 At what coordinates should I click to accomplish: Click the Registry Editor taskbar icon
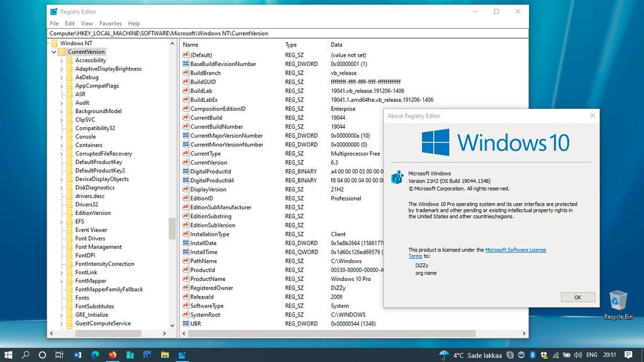[182, 354]
